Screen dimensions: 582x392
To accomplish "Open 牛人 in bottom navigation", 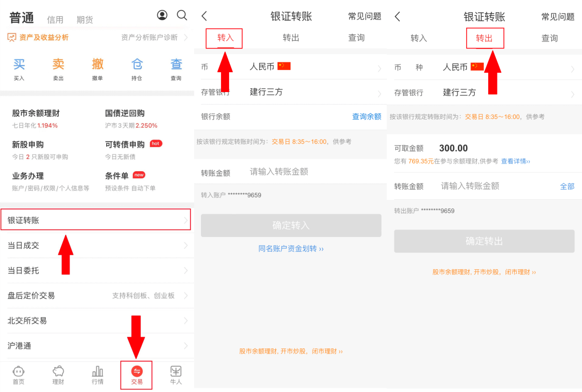I will [x=176, y=375].
